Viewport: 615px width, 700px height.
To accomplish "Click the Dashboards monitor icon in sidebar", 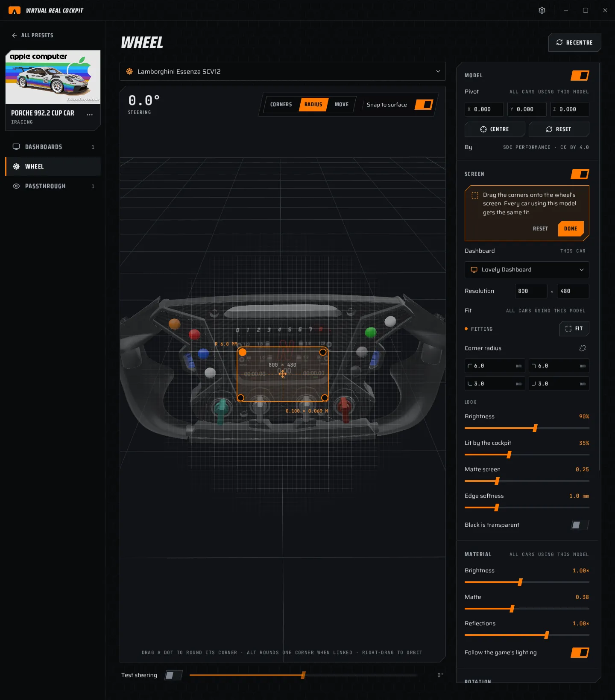I will click(x=16, y=147).
